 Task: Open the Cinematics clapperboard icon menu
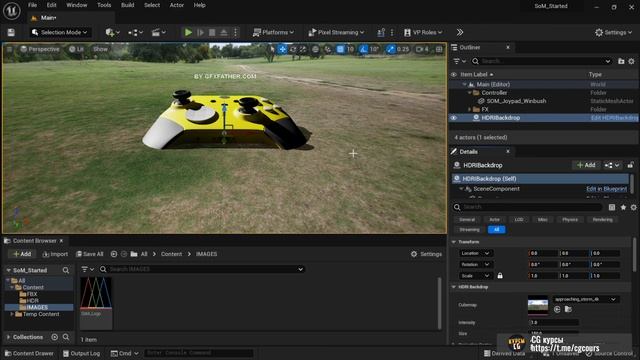pos(159,32)
